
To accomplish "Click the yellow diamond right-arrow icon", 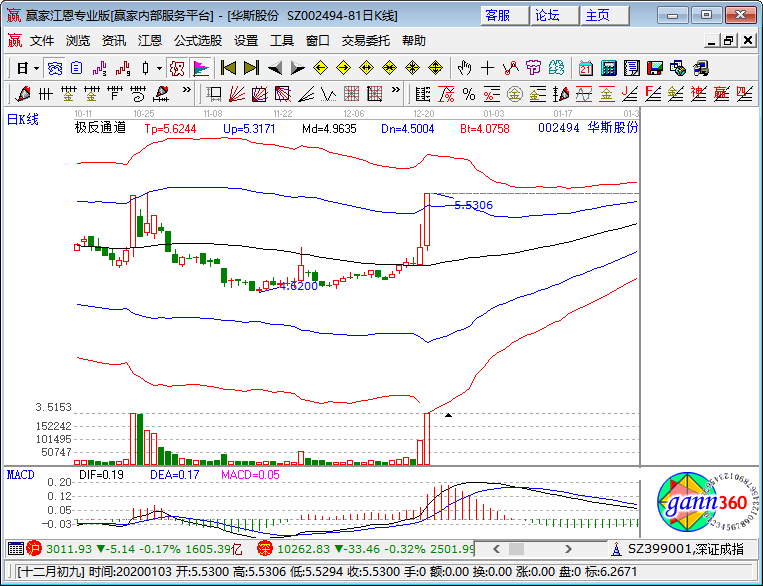I will [343, 68].
